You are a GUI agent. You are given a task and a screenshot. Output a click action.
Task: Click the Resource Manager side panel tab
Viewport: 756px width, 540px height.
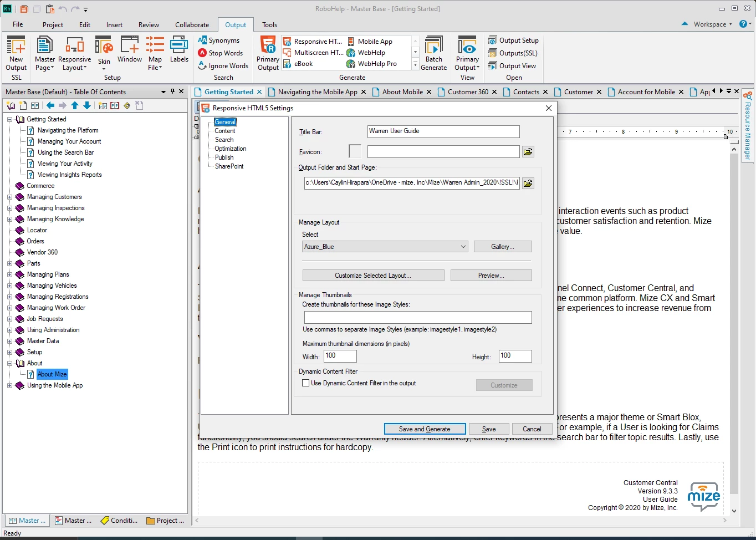(748, 126)
